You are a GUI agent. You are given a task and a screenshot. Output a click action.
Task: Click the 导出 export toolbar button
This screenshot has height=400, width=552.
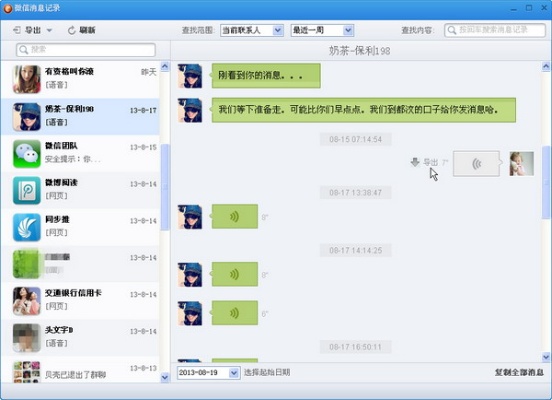tap(27, 30)
